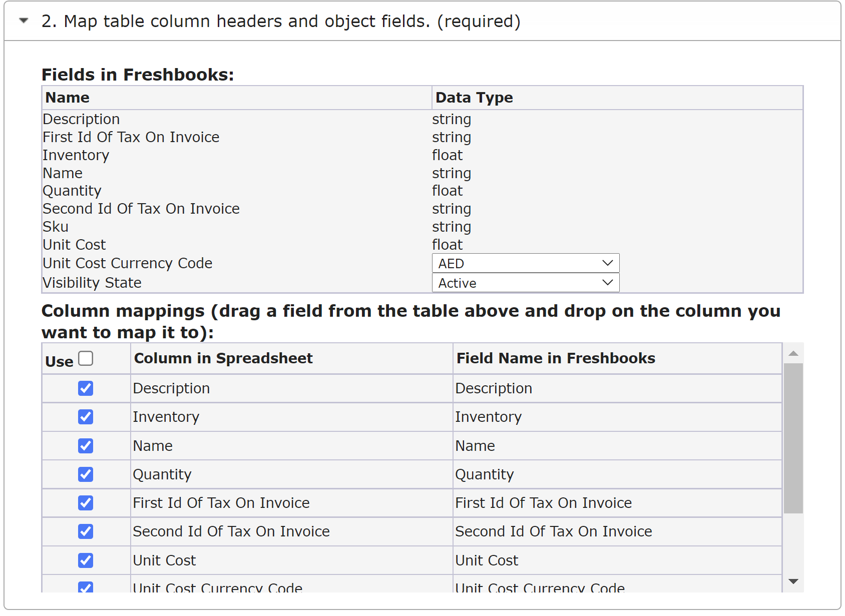Image resolution: width=845 pixels, height=616 pixels.
Task: Select Unit Cost field in Freshbooks fields list
Action: tap(74, 245)
